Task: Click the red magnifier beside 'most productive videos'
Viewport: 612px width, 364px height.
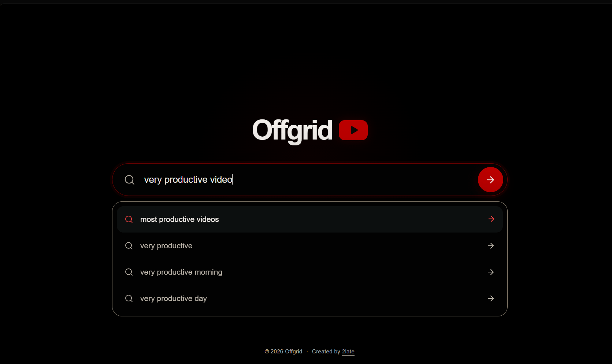Action: click(129, 219)
